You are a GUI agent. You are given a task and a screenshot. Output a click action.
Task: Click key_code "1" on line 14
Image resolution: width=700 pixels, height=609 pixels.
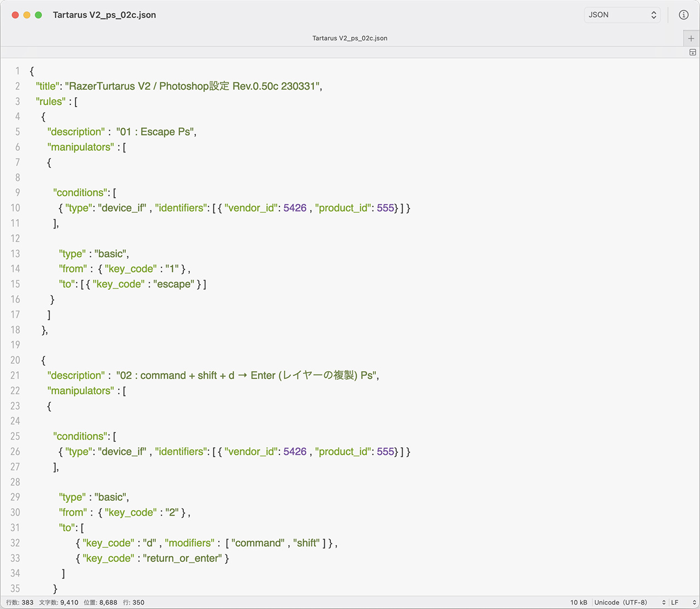[172, 269]
